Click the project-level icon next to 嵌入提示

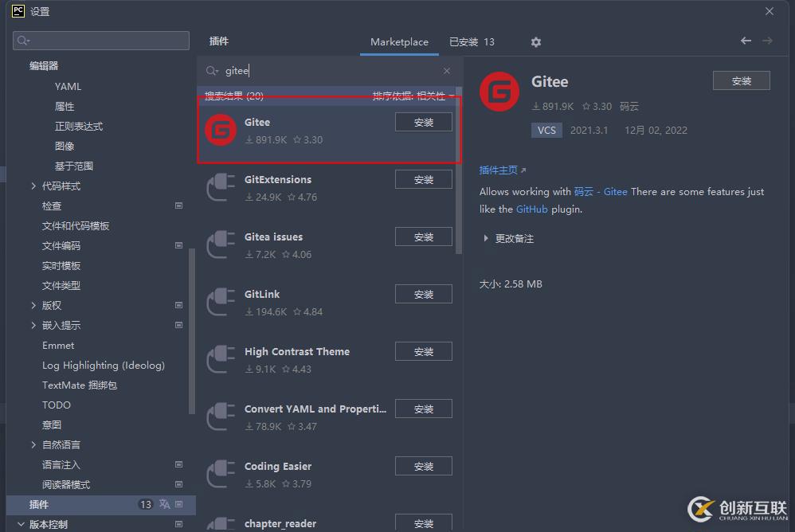coord(179,325)
